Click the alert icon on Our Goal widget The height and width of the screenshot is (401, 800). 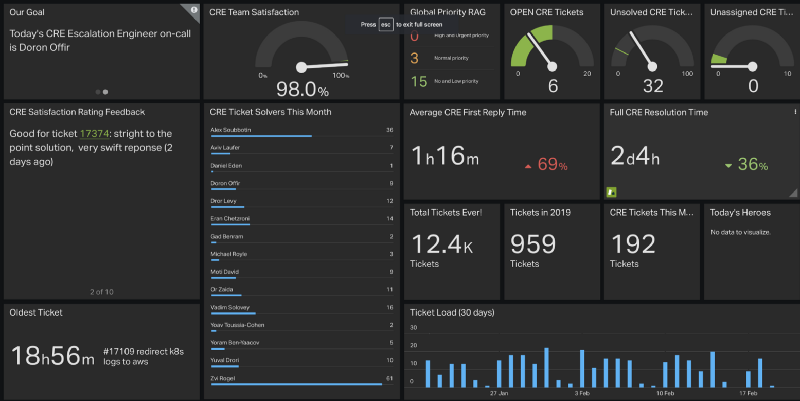tap(193, 9)
